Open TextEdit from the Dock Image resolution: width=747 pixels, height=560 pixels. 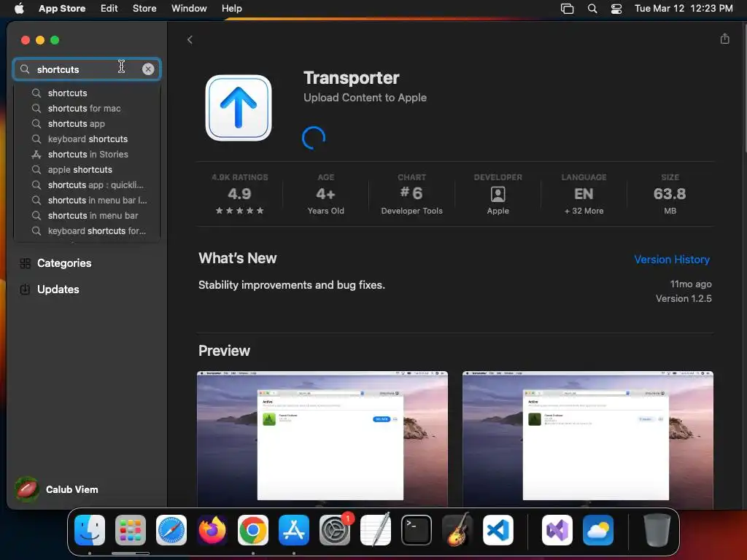(376, 530)
